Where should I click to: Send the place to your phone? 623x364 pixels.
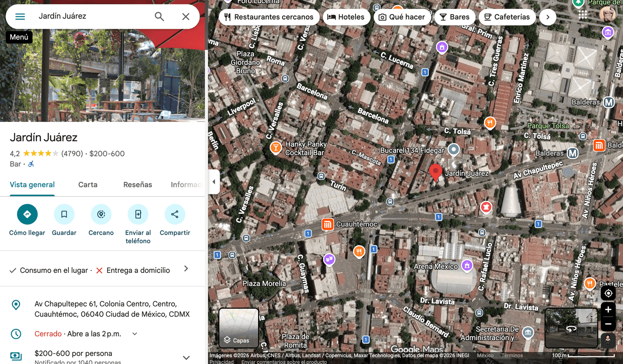pyautogui.click(x=138, y=224)
